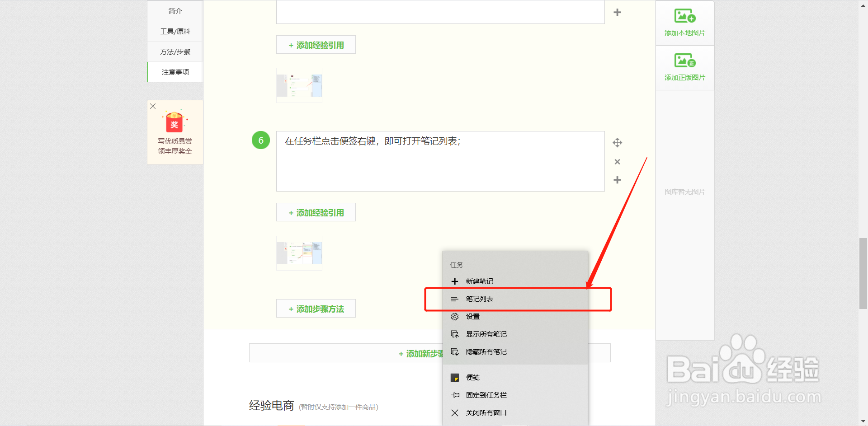Click the 便笺 sticky notes icon
Screen dimensions: 868x426
coord(455,377)
